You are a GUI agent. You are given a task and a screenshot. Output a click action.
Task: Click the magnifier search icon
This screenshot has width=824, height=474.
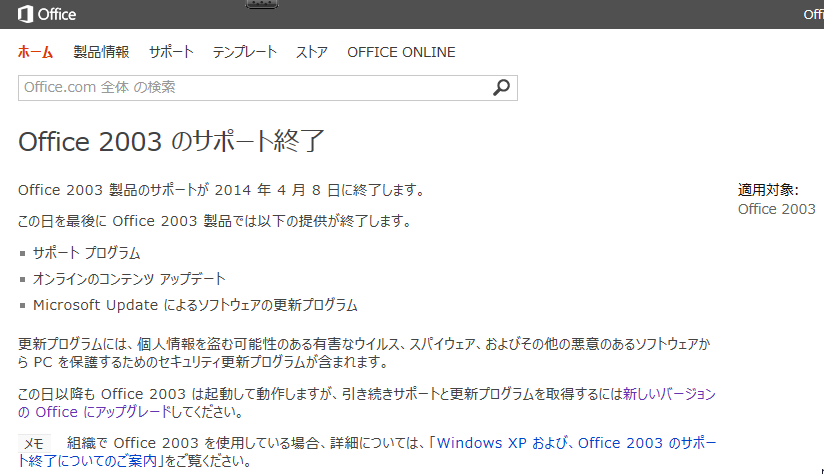tap(501, 87)
